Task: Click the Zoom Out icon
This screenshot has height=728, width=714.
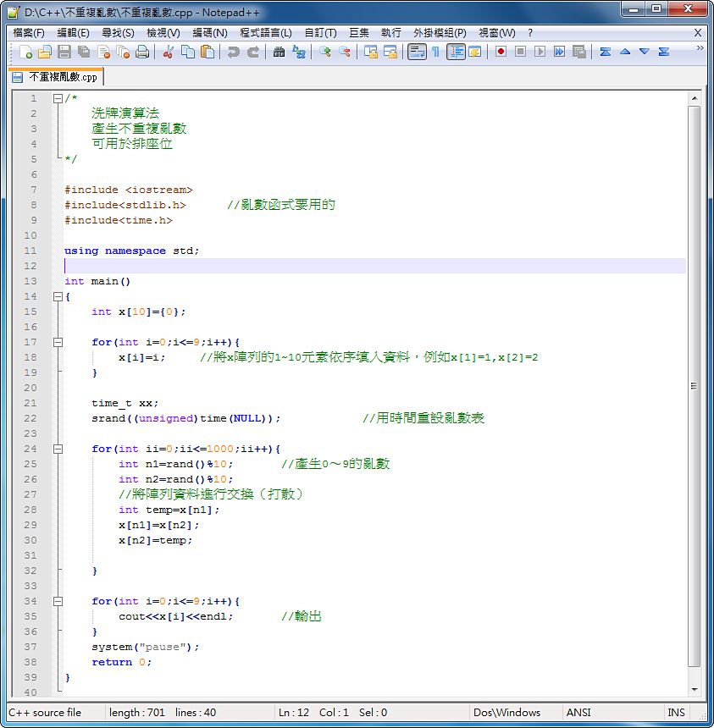Action: (x=344, y=52)
